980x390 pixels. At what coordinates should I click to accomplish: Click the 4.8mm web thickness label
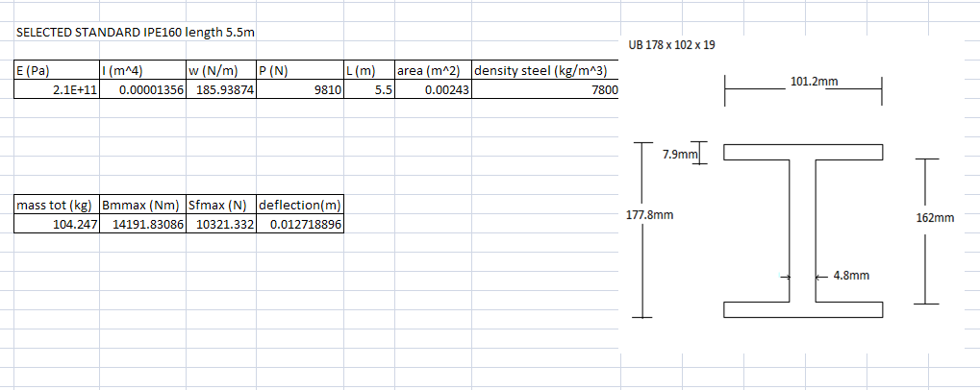[x=851, y=275]
